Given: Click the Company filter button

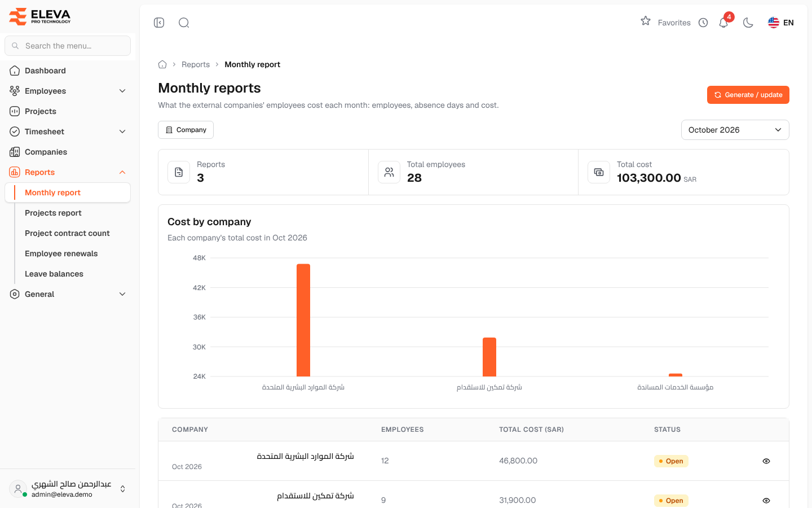Looking at the screenshot, I should click(x=186, y=130).
